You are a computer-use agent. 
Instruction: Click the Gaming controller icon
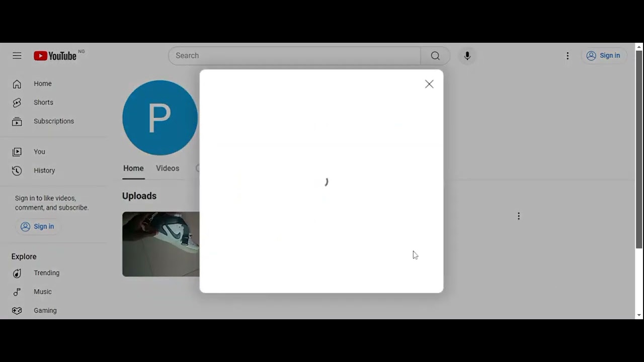pos(17,311)
